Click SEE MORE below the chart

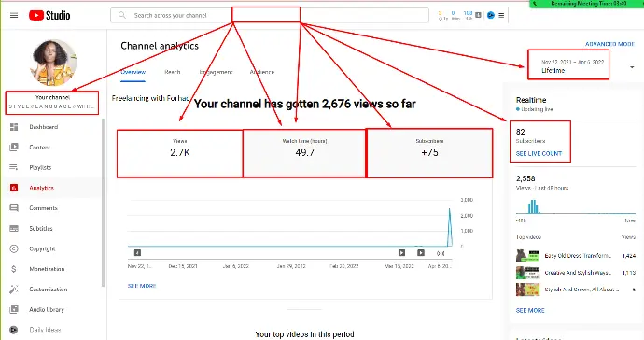coord(142,286)
